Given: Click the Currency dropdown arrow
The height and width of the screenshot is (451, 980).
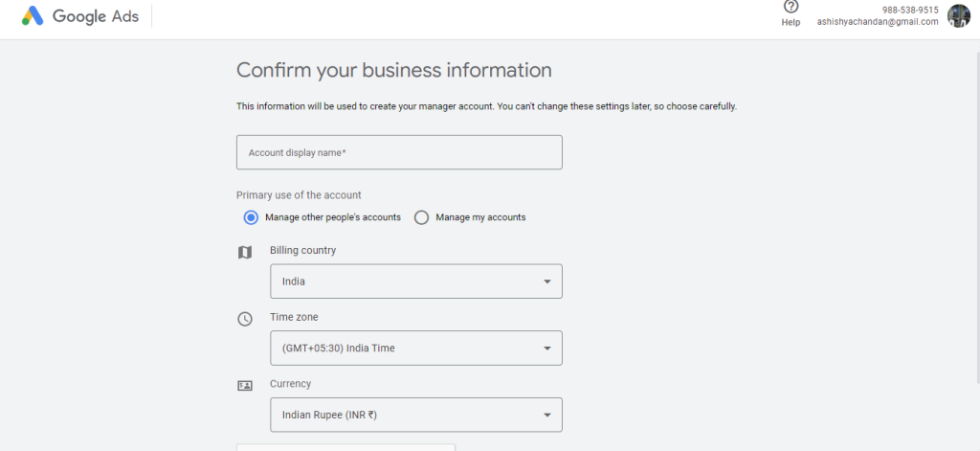Looking at the screenshot, I should click(546, 415).
